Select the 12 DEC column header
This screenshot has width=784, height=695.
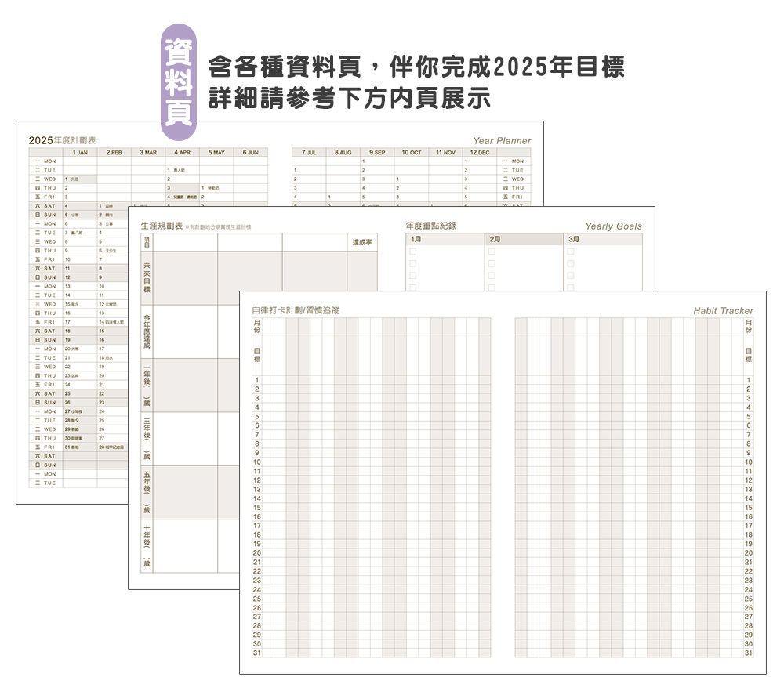480,152
